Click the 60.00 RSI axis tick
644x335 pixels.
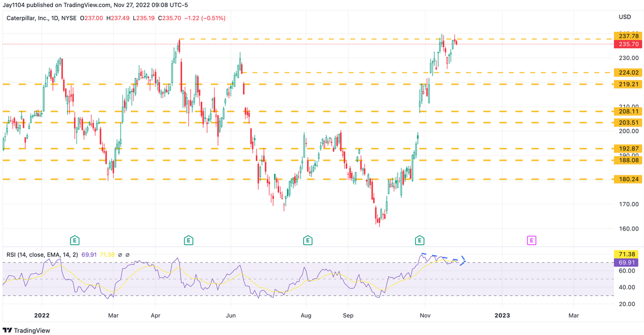[628, 271]
